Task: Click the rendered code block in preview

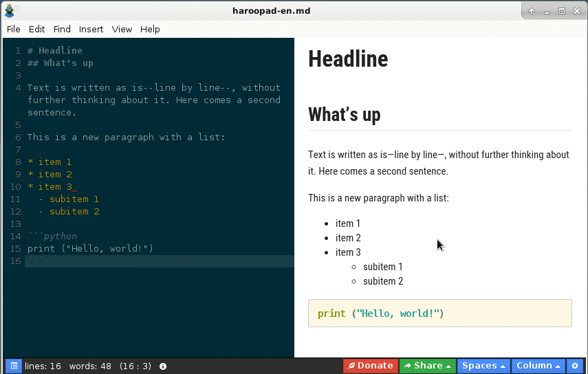Action: coord(440,313)
